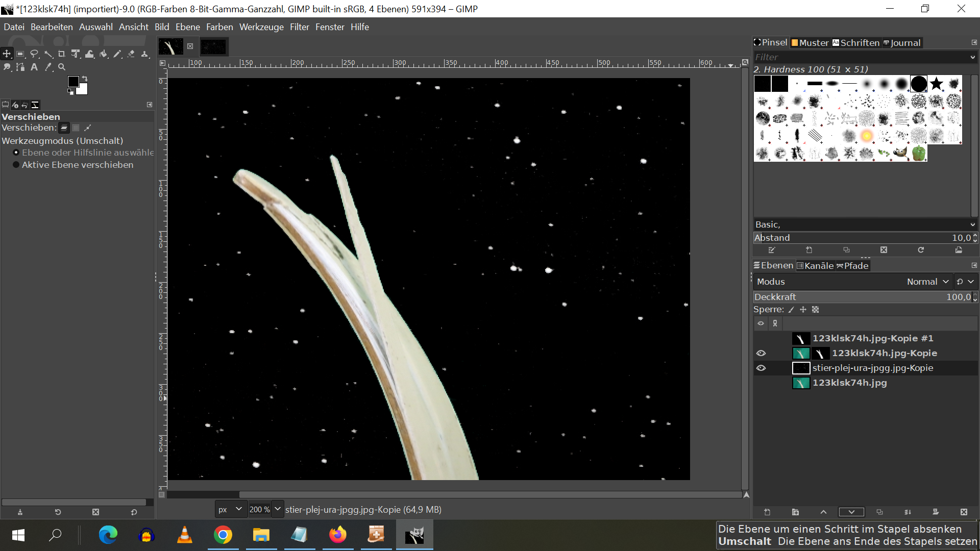This screenshot has height=551, width=980.
Task: Raise the layer one step
Action: tap(823, 512)
